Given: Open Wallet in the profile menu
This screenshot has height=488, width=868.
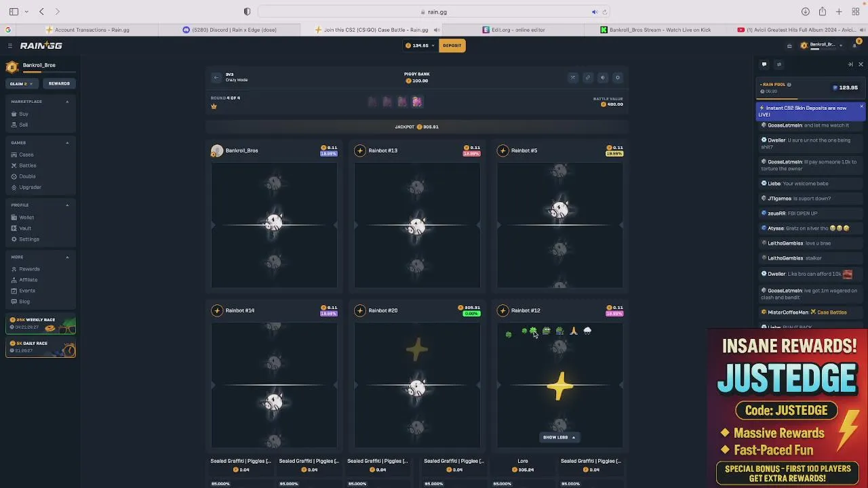Looking at the screenshot, I should (22, 218).
